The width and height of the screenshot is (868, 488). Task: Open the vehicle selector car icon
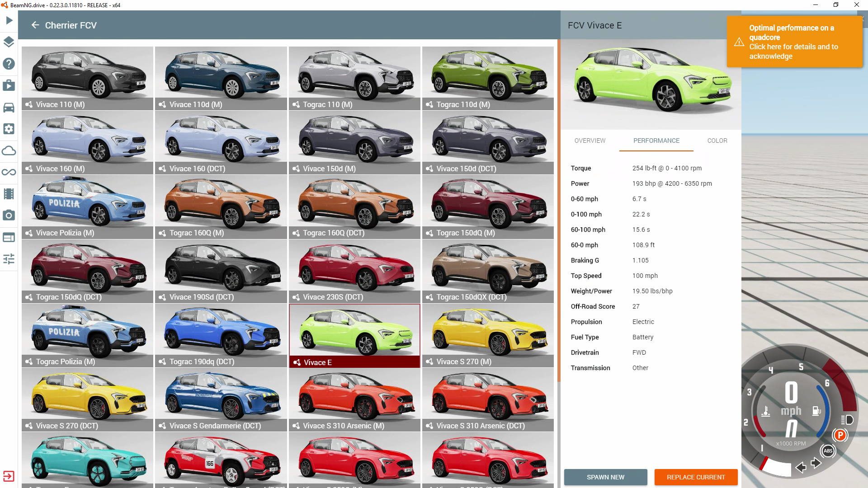click(9, 107)
